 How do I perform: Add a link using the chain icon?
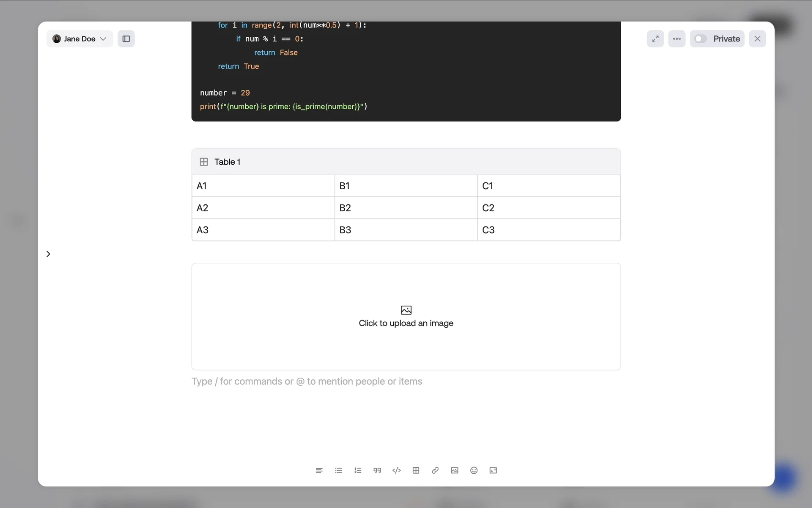(x=435, y=470)
